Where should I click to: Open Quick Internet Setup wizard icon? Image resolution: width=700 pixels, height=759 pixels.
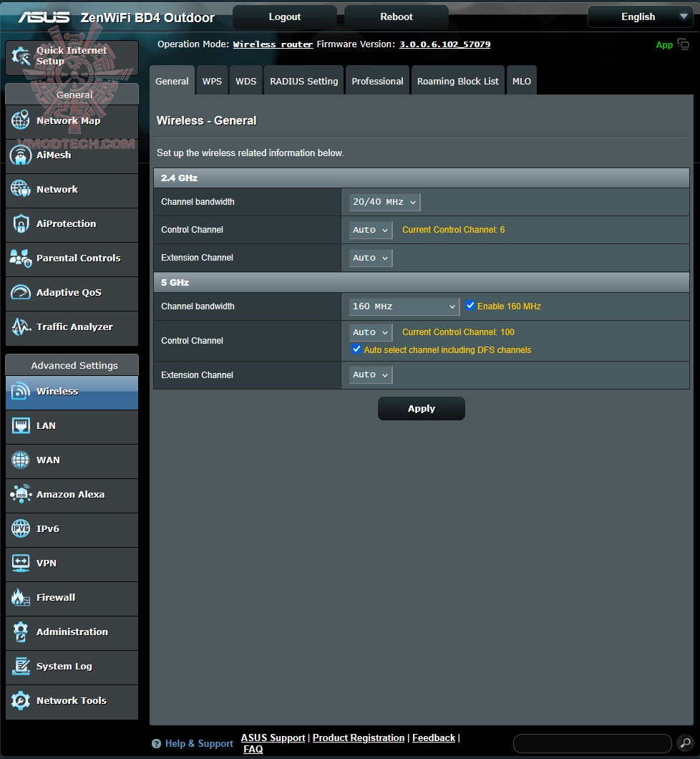click(x=21, y=56)
